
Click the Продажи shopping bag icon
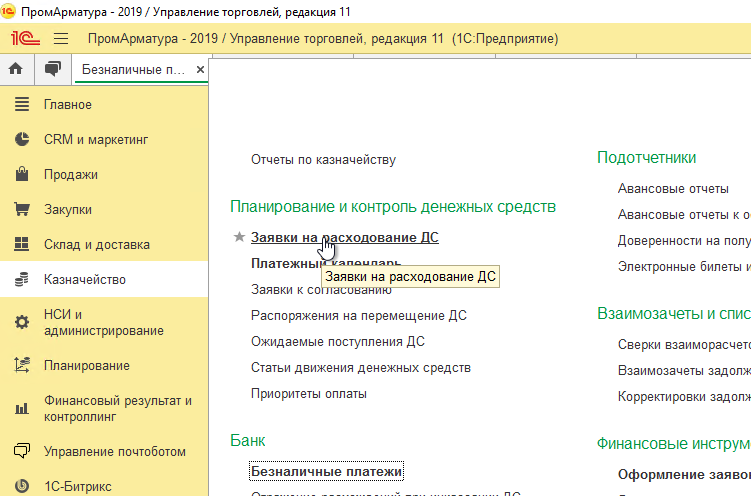point(22,174)
